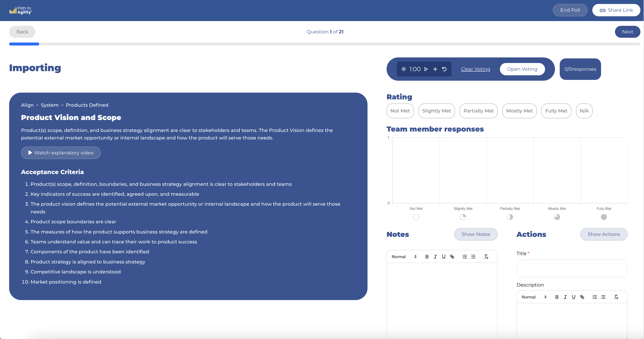Reset the timer with the reset icon
This screenshot has height=339, width=644.
point(444,69)
